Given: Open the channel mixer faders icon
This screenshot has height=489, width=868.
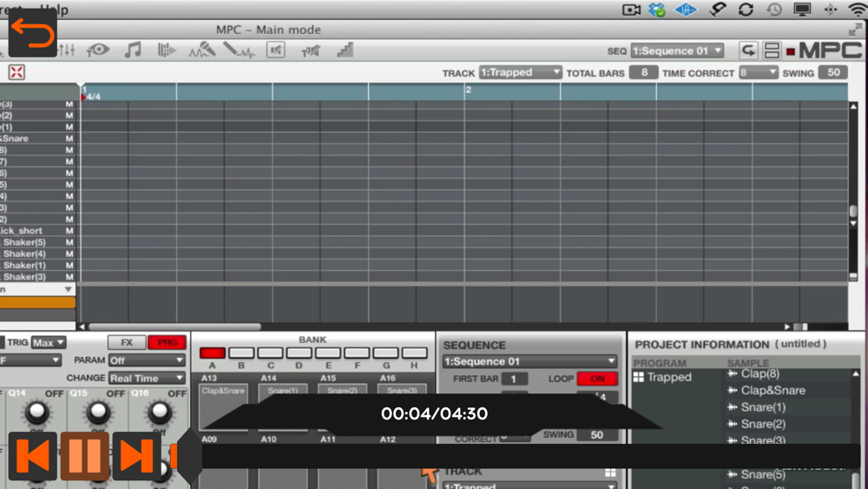Looking at the screenshot, I should 67,50.
